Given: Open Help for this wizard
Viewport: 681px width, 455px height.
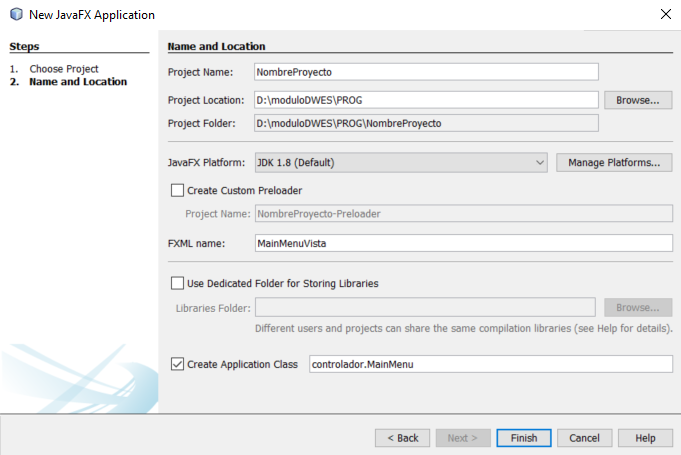Looking at the screenshot, I should (645, 438).
